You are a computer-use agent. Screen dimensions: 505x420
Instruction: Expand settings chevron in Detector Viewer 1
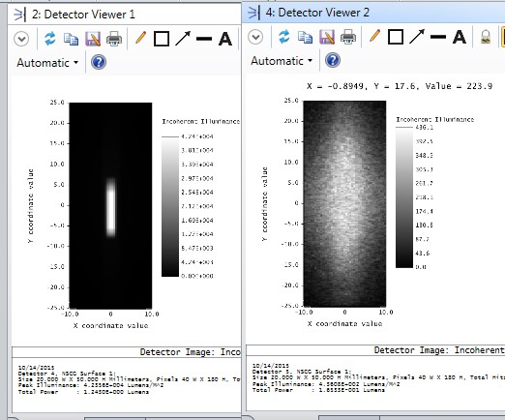(x=21, y=39)
